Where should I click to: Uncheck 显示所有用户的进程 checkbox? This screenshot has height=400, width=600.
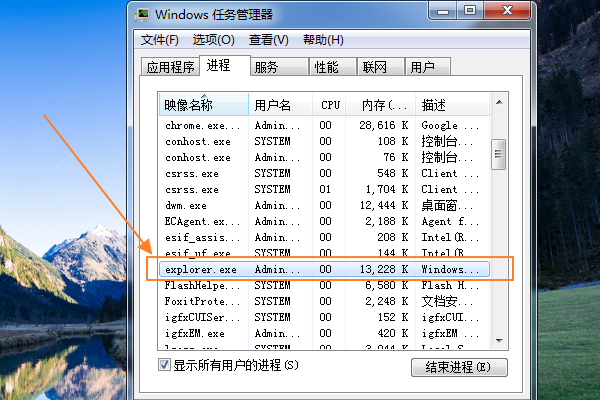(x=165, y=365)
